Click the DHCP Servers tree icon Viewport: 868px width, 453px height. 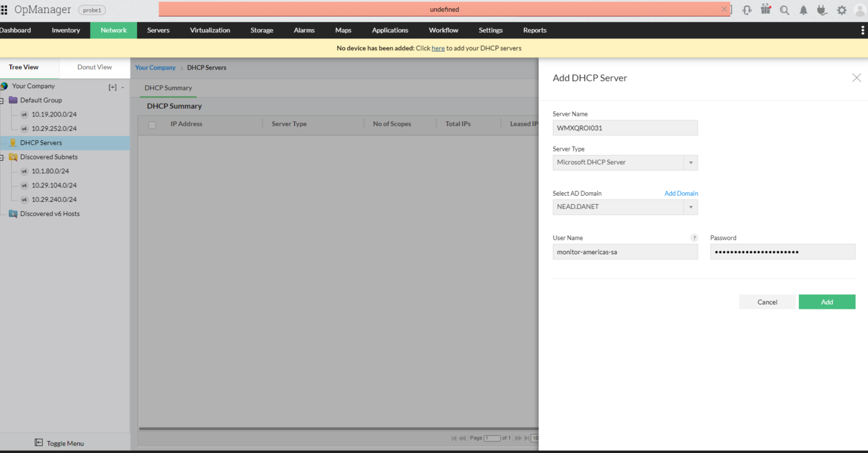pyautogui.click(x=13, y=143)
